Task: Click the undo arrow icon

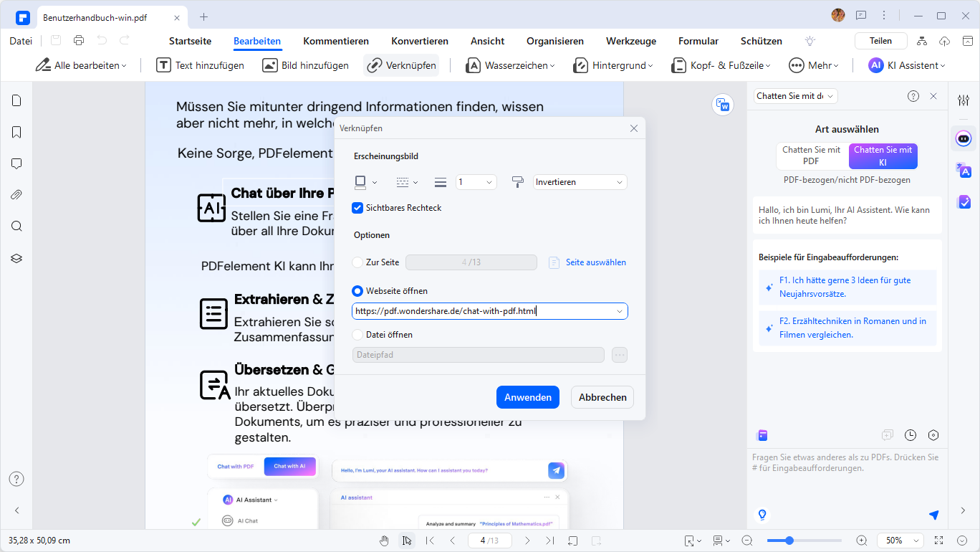Action: [102, 41]
